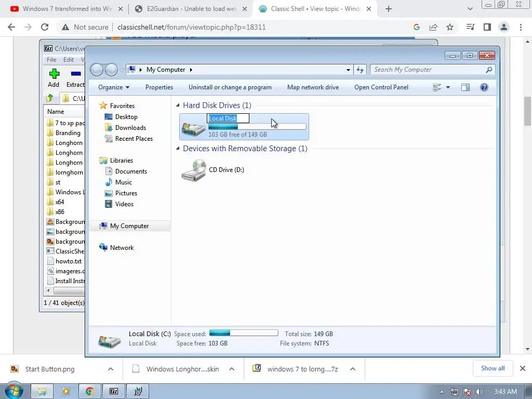Image resolution: width=532 pixels, height=399 pixels.
Task: Select Documents library
Action: (131, 171)
